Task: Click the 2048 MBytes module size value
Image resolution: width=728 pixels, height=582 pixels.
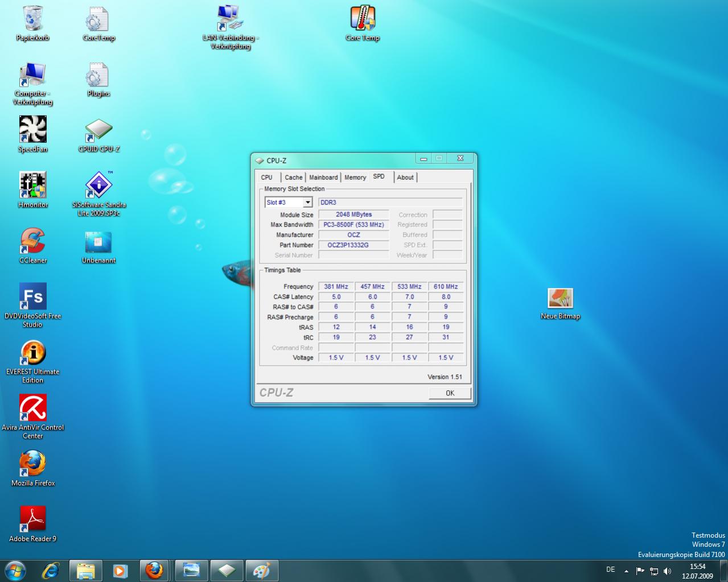Action: (353, 214)
